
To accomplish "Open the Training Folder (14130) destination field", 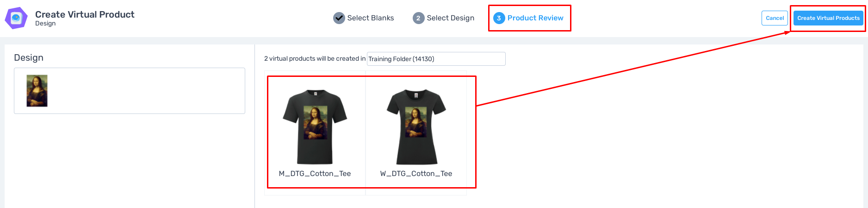I will click(x=436, y=59).
